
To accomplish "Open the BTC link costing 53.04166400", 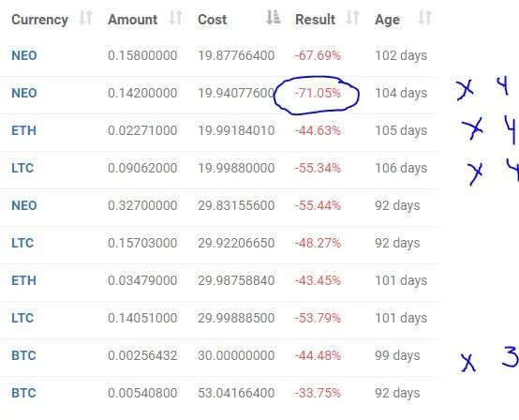I will [x=23, y=393].
